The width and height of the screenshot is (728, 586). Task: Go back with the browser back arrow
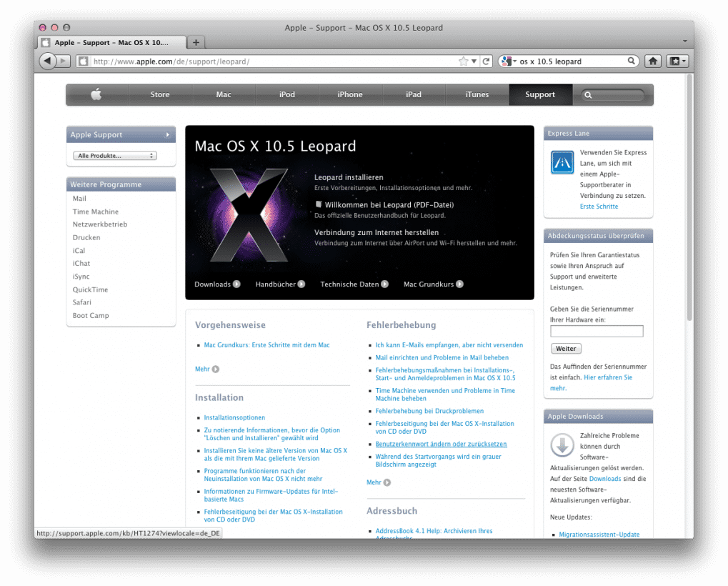(x=47, y=61)
